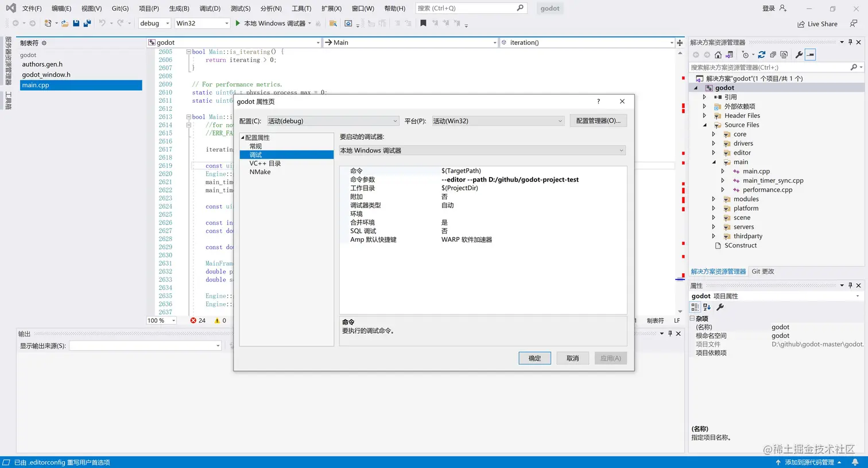The height and width of the screenshot is (468, 868).
Task: Click 添加到源代码管理 in status bar
Action: point(809,462)
